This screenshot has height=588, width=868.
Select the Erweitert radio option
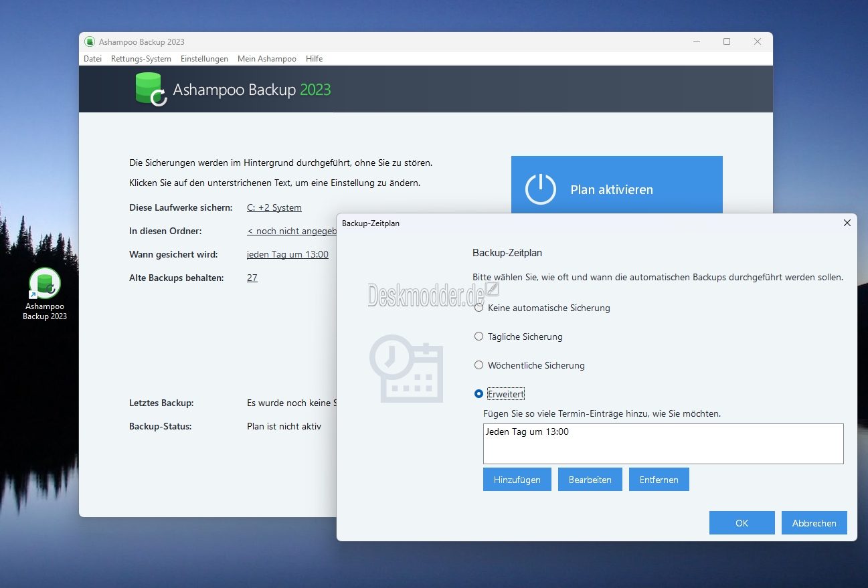[479, 394]
